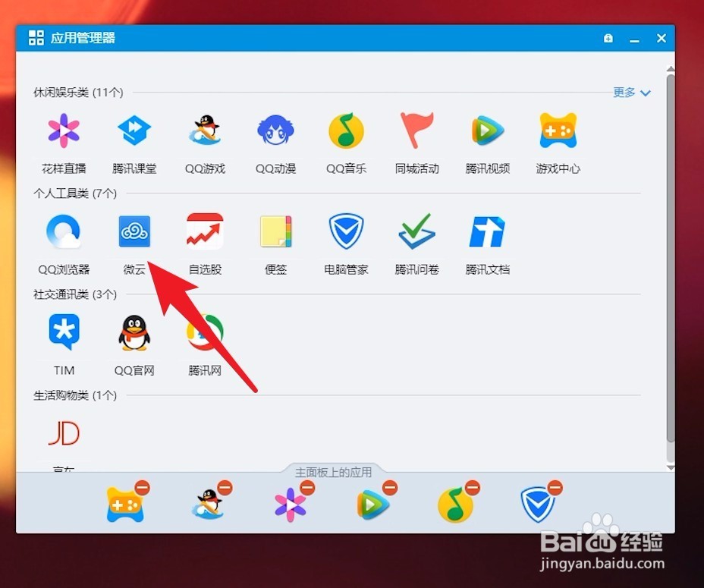
Task: Launch the QQ浏览器 app
Action: 64,232
